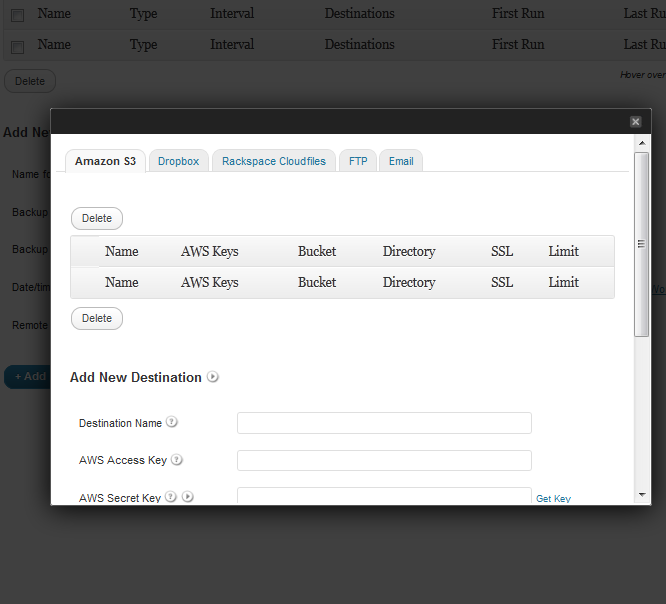Click Bucket in S3 table header row

click(x=317, y=251)
